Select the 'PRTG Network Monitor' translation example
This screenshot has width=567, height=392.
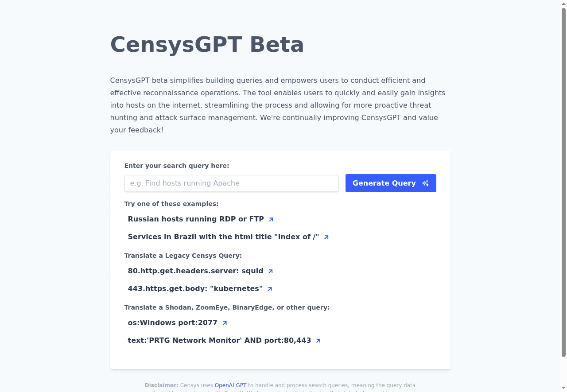tap(219, 340)
